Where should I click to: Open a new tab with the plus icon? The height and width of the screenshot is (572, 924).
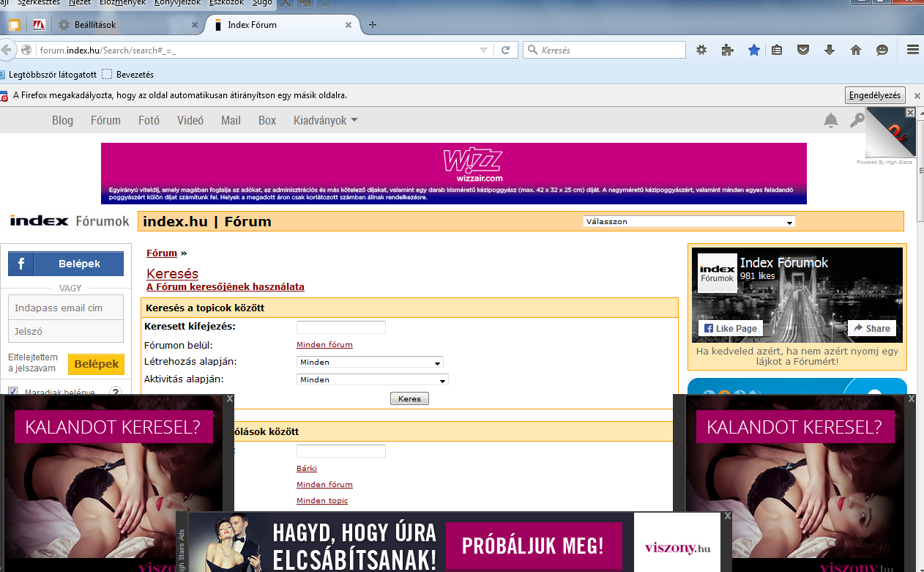coord(373,25)
